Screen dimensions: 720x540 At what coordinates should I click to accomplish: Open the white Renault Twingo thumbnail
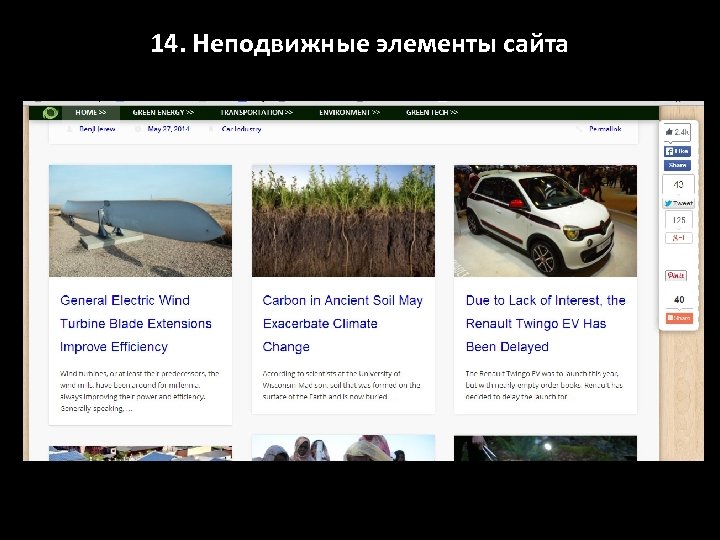click(x=546, y=221)
